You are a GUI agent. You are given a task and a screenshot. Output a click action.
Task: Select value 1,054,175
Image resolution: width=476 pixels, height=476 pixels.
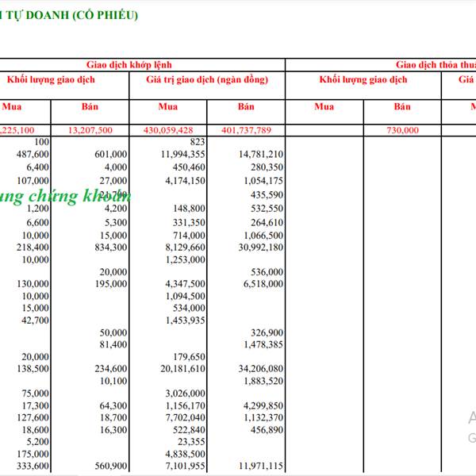[x=263, y=181]
